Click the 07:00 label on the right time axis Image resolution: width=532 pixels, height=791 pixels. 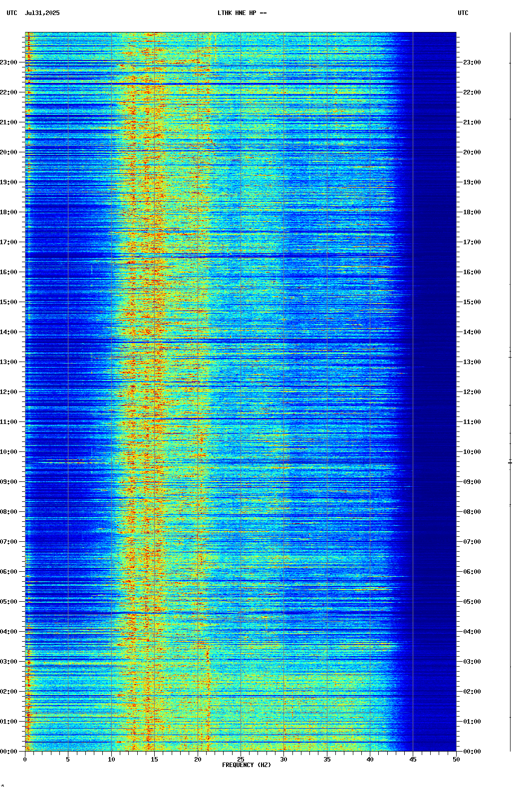coord(472,542)
